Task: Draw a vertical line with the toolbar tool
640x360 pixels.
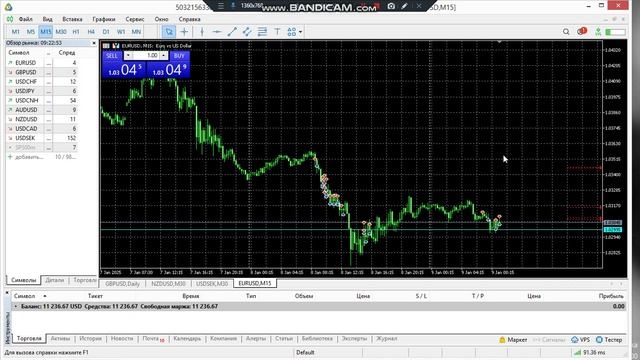Action: click(x=202, y=31)
